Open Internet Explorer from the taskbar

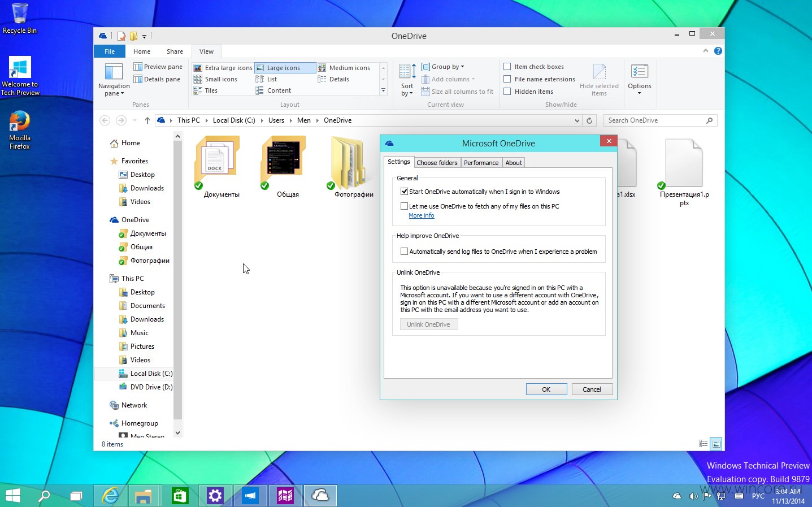click(110, 496)
